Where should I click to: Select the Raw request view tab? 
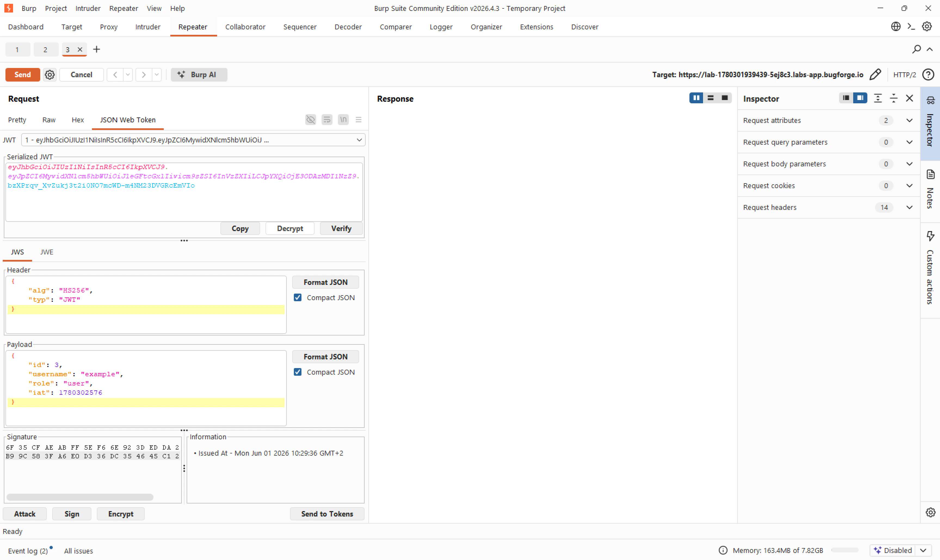tap(49, 120)
